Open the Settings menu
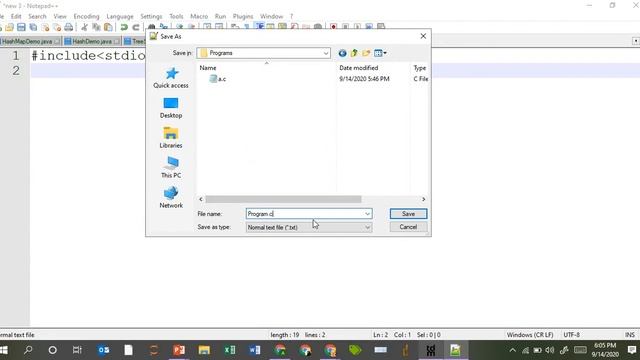Image resolution: width=640 pixels, height=360 pixels. [x=151, y=16]
